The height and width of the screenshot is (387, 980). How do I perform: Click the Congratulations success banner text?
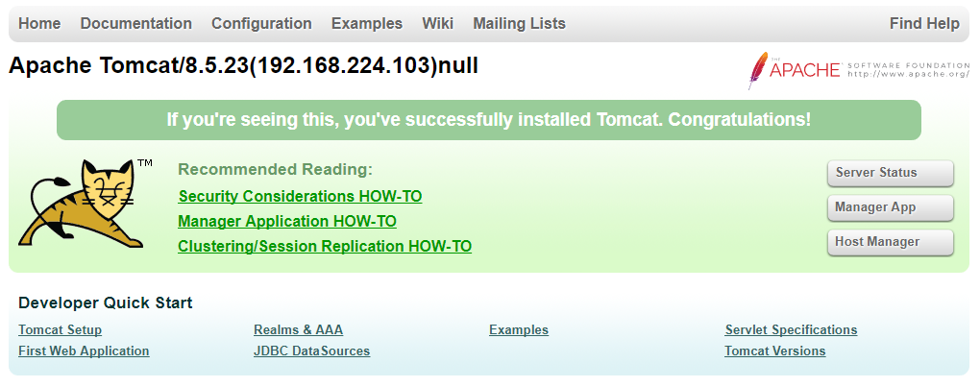[x=489, y=120]
